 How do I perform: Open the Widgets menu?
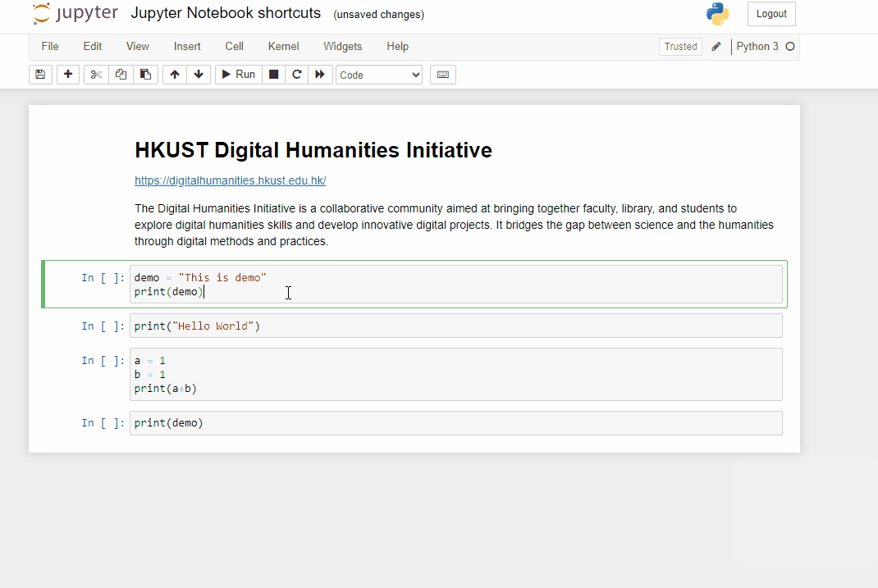pos(342,47)
